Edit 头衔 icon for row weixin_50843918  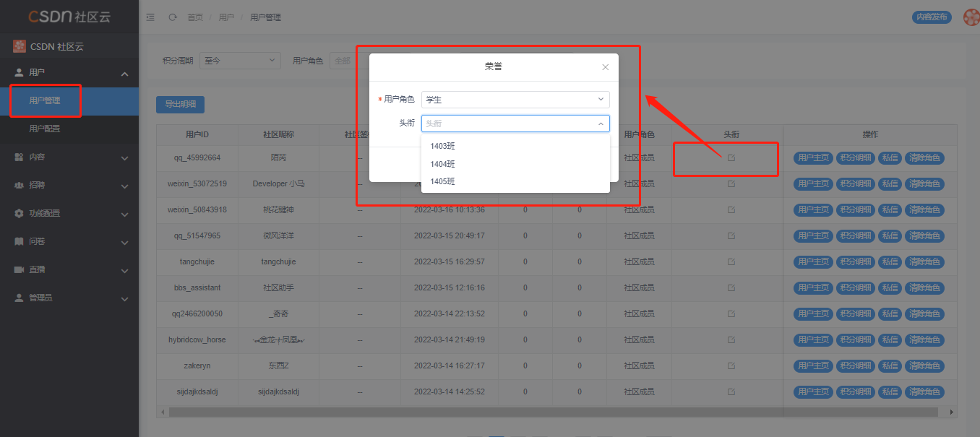(731, 209)
